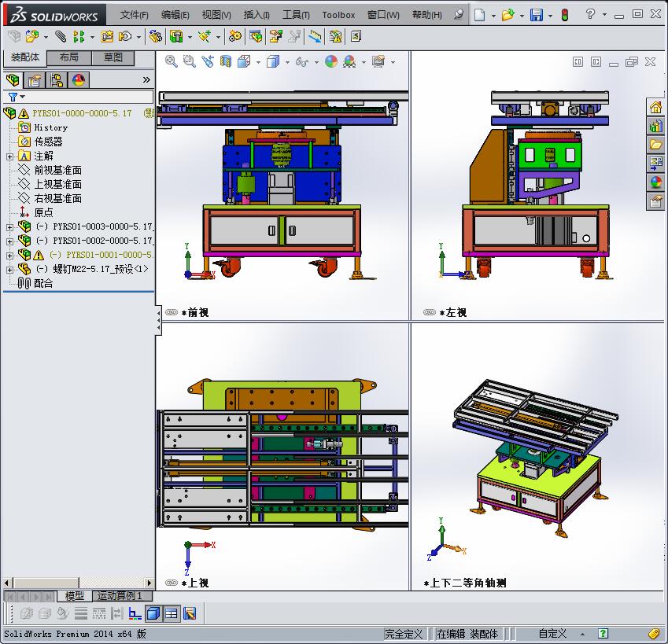
Task: Open the Insert Components dropdown arrow
Action: pos(46,37)
